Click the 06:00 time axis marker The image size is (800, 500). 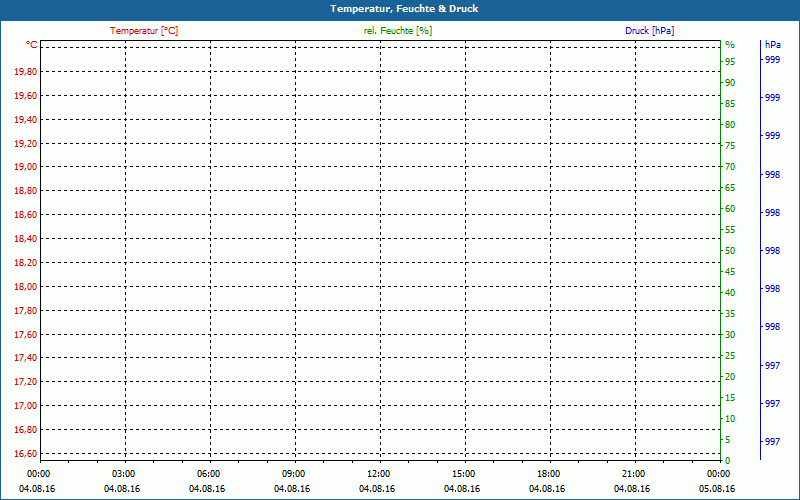(208, 473)
